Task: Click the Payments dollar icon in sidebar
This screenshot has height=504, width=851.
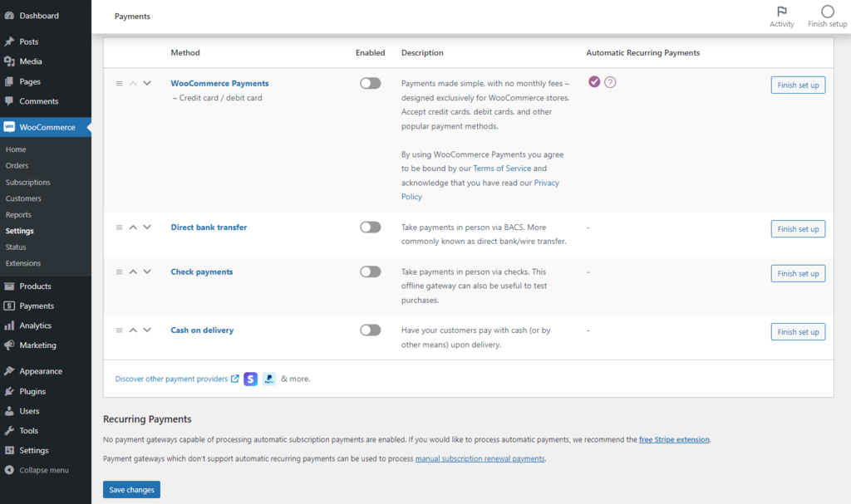Action: point(9,306)
